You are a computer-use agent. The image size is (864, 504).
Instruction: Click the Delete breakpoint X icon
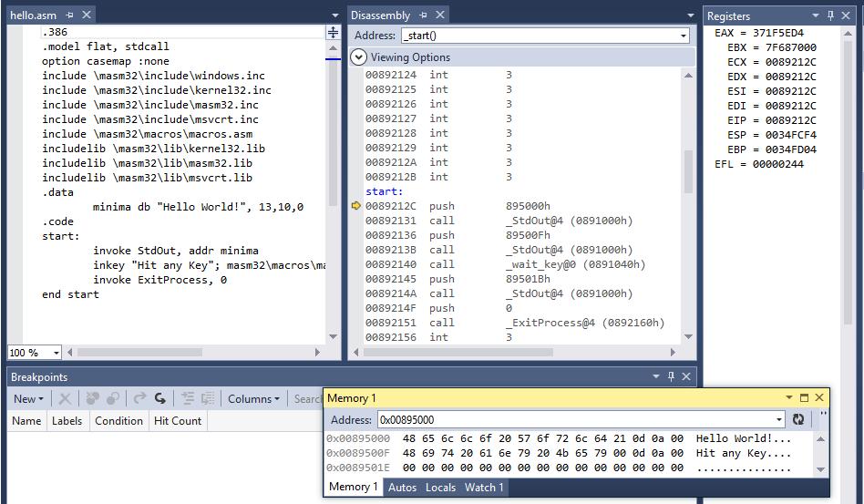point(65,399)
